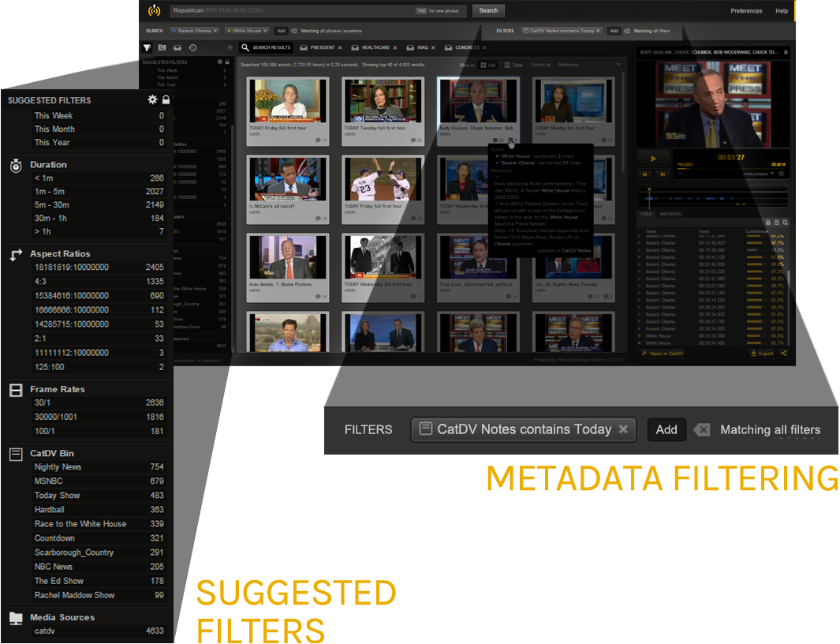This screenshot has width=840, height=644.
Task: Click the Aspect Ratios arrow icon
Action: click(x=16, y=255)
